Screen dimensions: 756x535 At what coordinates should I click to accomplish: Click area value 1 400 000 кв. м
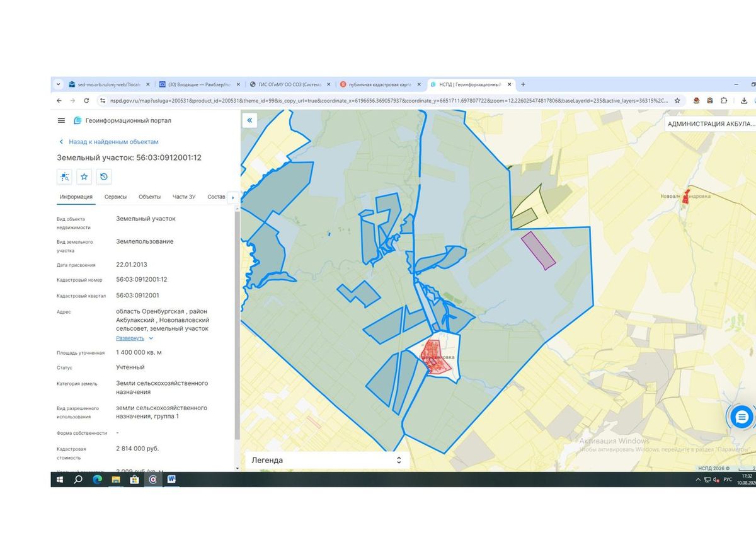[x=139, y=352]
